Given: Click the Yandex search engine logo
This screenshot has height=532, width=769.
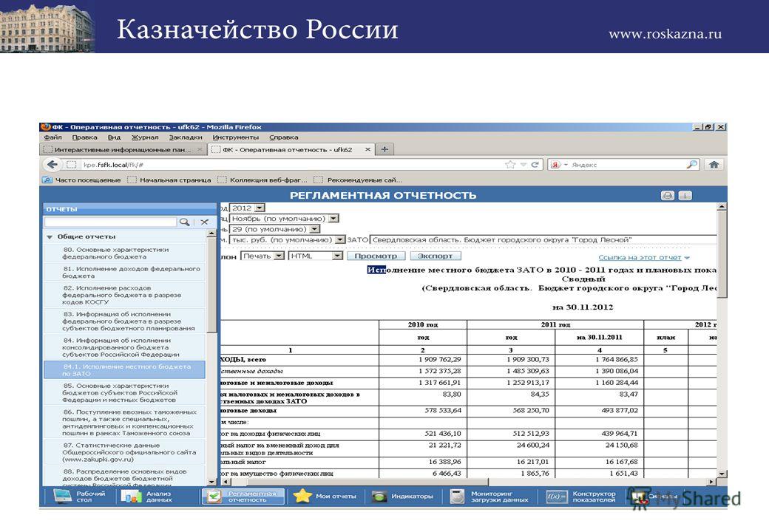Looking at the screenshot, I should pyautogui.click(x=555, y=165).
